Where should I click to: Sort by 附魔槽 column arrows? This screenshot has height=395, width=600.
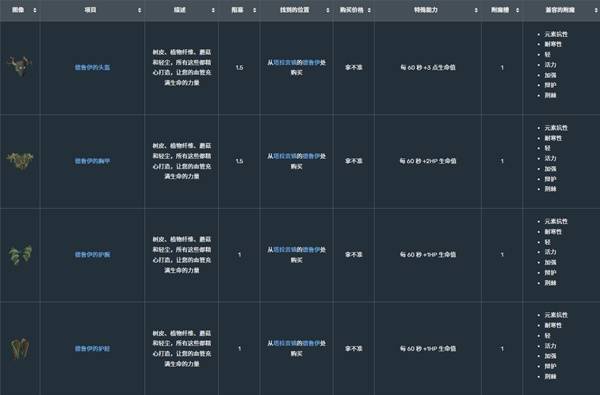(x=517, y=10)
